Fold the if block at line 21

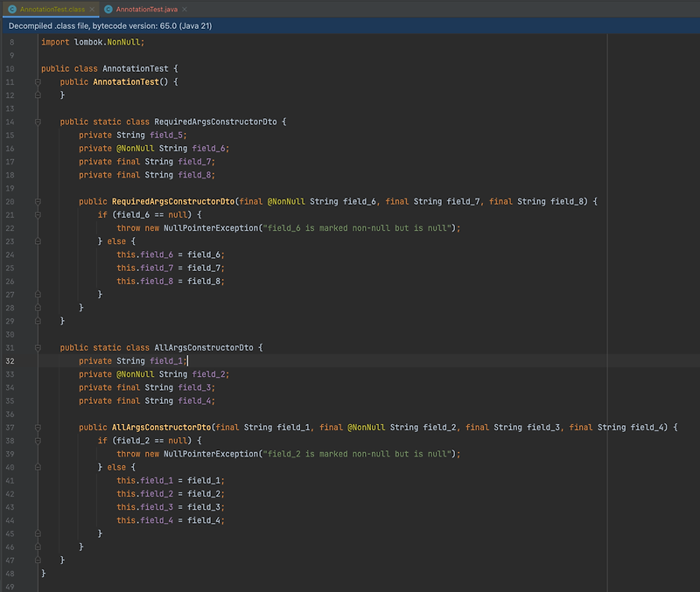(38, 214)
